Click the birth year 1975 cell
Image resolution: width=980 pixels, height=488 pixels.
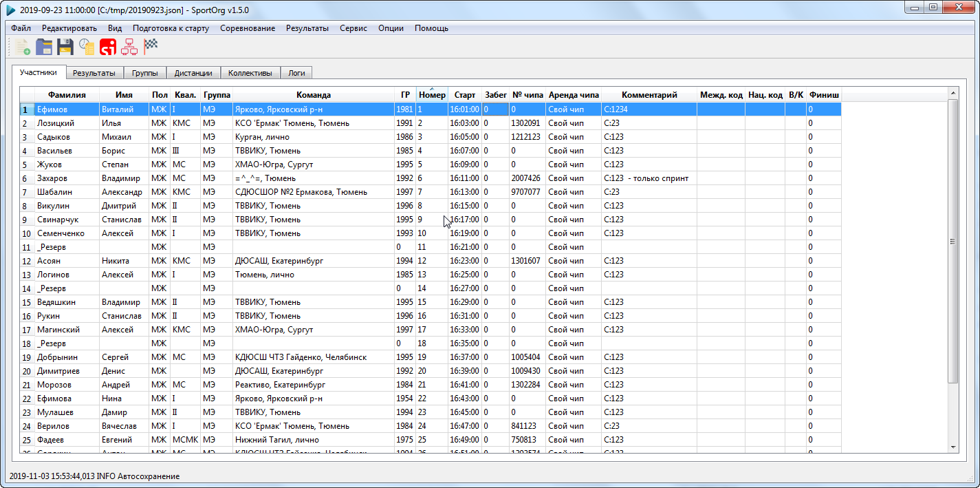[405, 440]
